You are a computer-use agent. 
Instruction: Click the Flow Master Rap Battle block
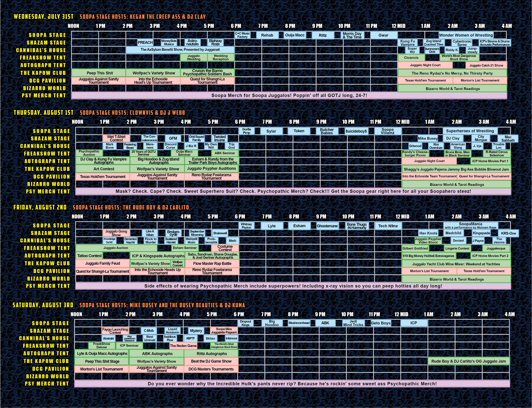tap(212, 263)
